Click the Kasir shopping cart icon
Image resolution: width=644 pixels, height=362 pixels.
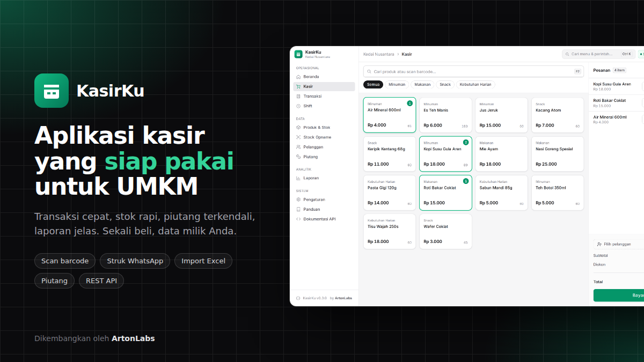tap(298, 86)
